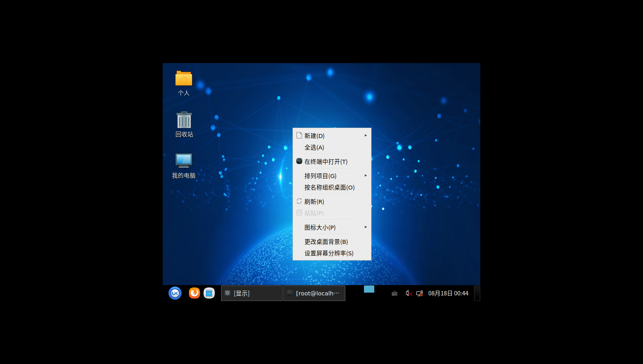This screenshot has height=364, width=643.
Task: Choose 全选(A) from context menu
Action: pyautogui.click(x=332, y=148)
